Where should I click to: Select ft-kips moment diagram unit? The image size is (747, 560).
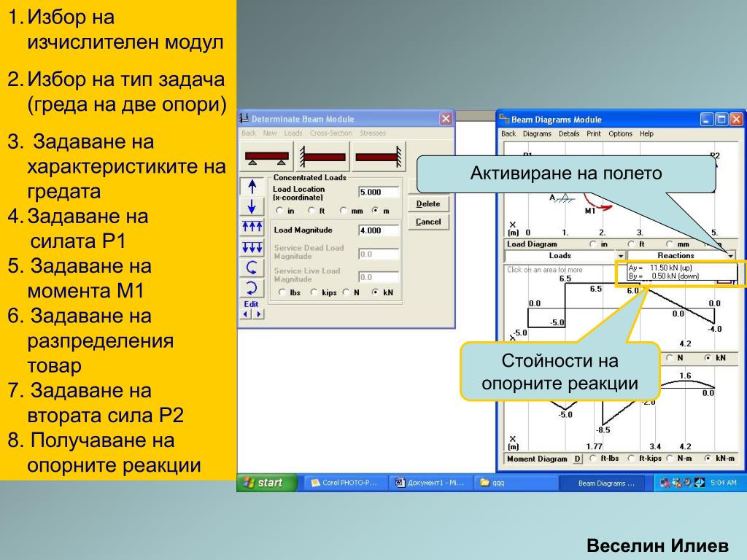tap(631, 459)
